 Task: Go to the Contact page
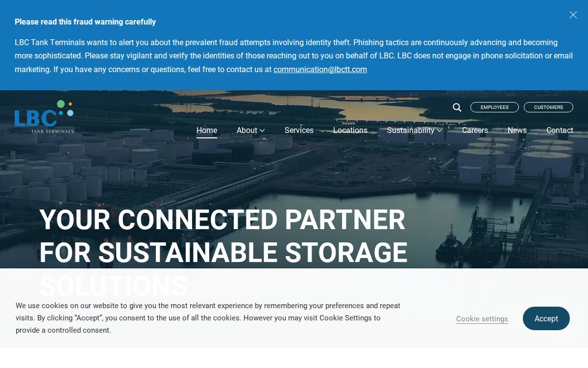(560, 131)
